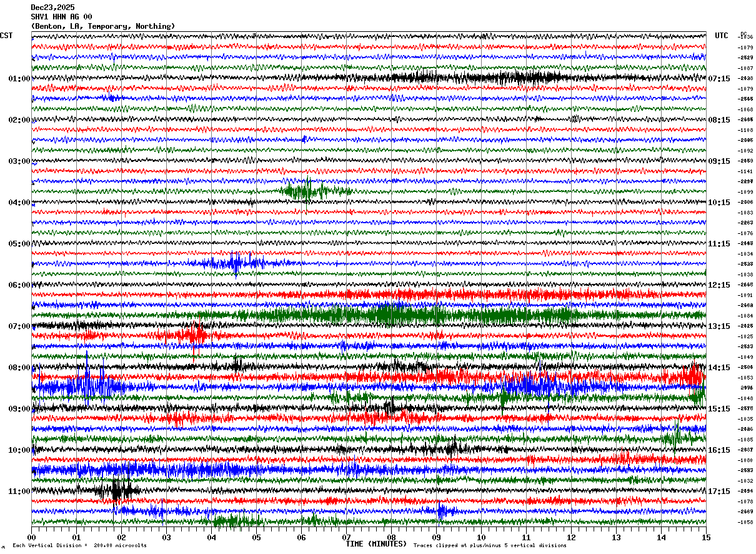Click the UTC timezone label

(x=722, y=36)
